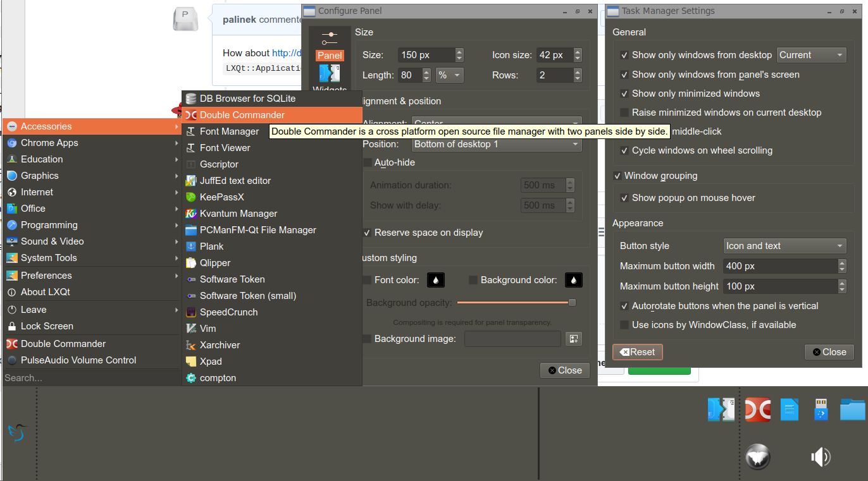
Task: Click the bird mascot icon near the system tray
Action: [x=757, y=456]
